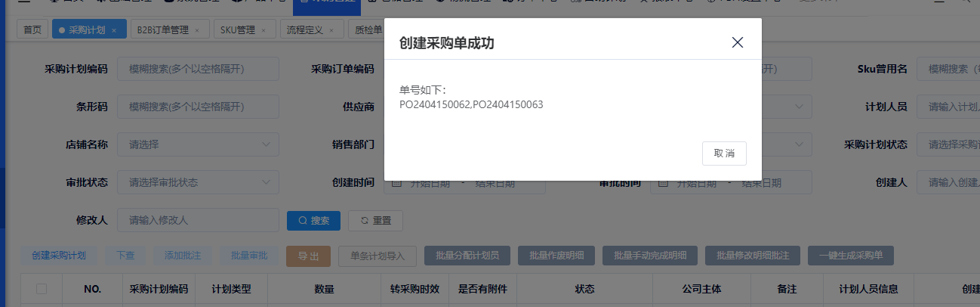The image size is (980, 307).
Task: Click the calendar icon of 审批时间
Action: tap(664, 183)
